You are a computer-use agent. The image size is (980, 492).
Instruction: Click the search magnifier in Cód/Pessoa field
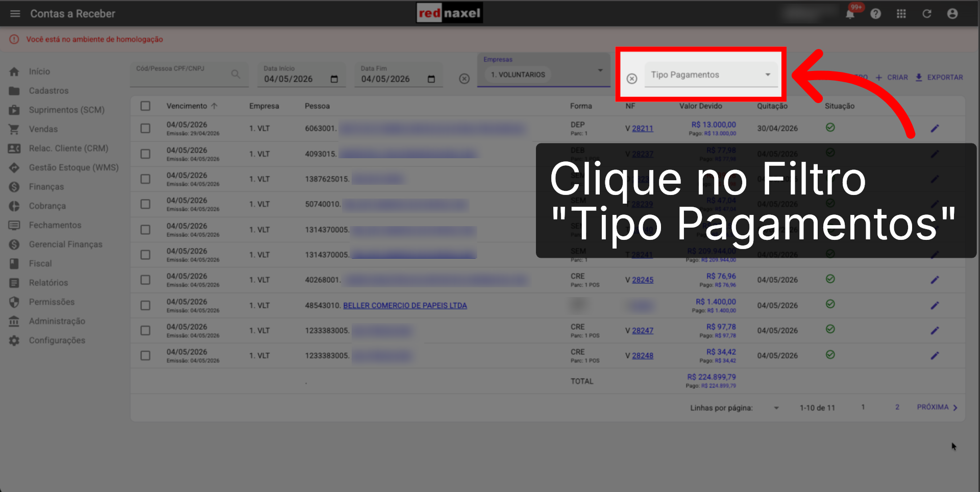[x=235, y=74]
